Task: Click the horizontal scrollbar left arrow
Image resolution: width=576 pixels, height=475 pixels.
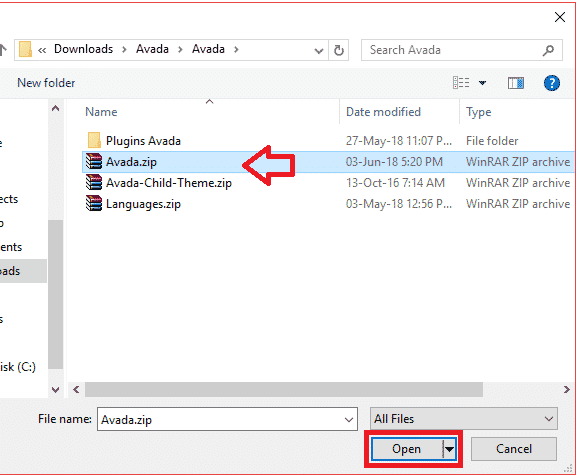Action: click(x=76, y=389)
